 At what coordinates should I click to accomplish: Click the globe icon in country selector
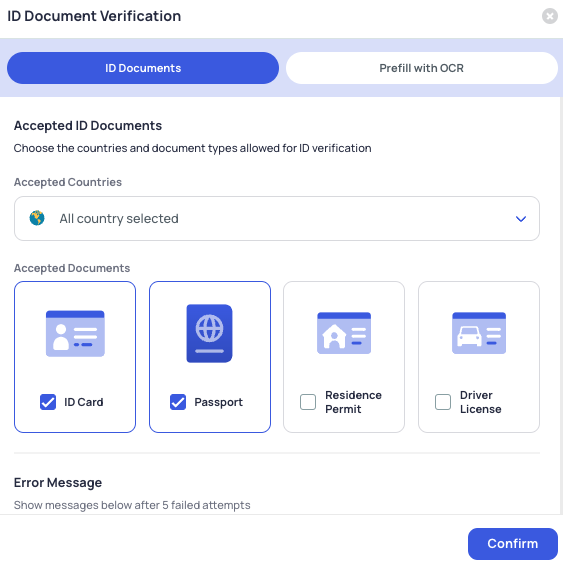coord(37,218)
